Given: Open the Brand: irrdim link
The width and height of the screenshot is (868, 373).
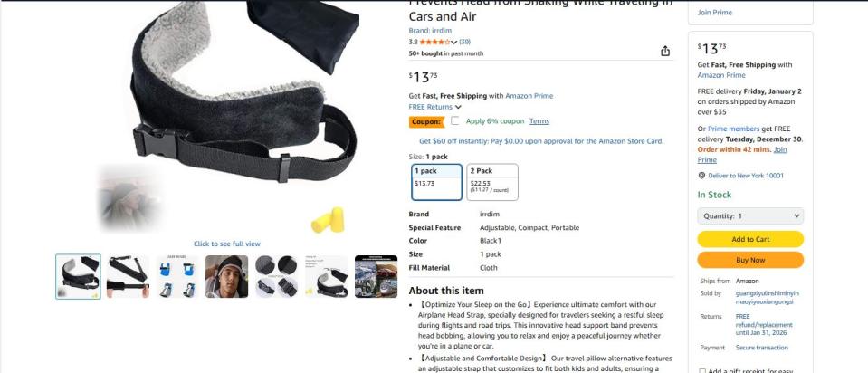Looking at the screenshot, I should click(430, 31).
